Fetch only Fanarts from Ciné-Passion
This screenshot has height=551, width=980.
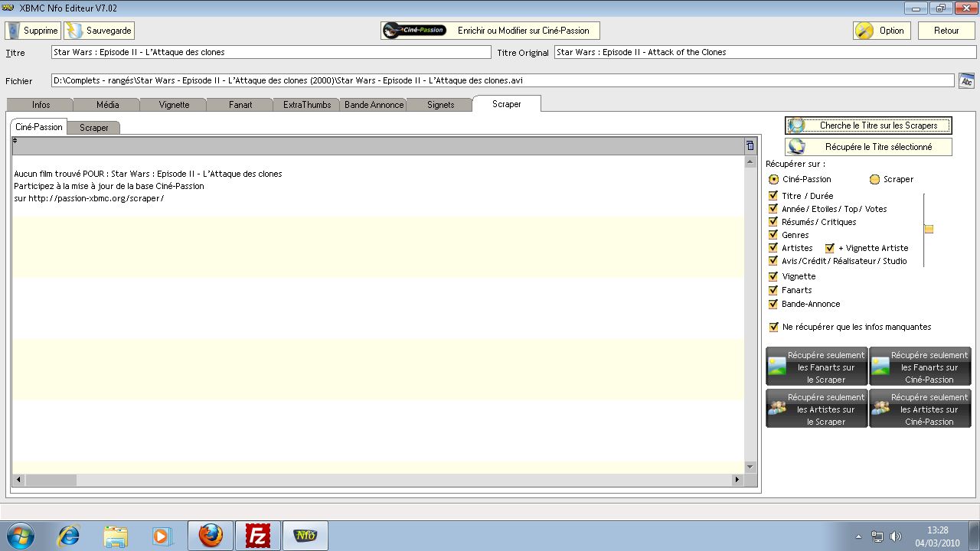(x=920, y=367)
